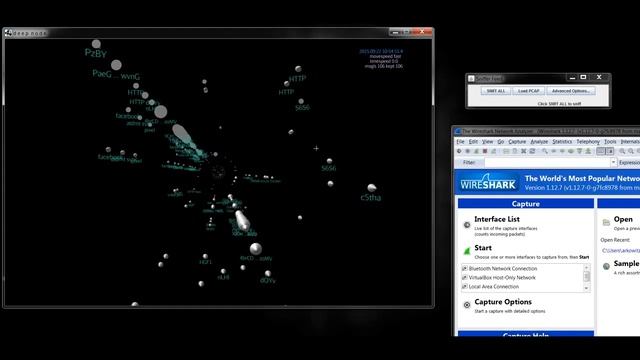Open the View menu in Wireshark
This screenshot has height=360, width=640.
coord(487,142)
